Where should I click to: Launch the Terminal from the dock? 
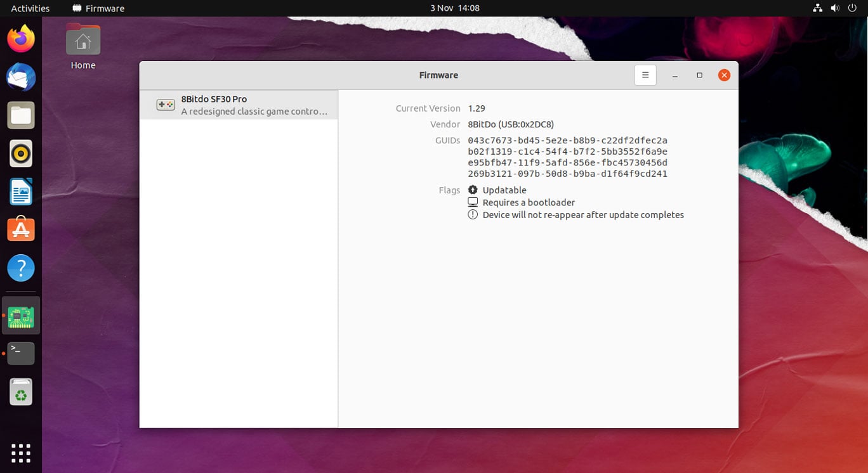coord(21,353)
